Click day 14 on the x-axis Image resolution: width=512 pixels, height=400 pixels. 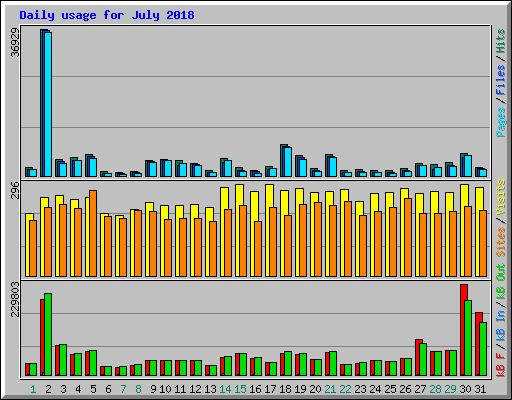225,389
